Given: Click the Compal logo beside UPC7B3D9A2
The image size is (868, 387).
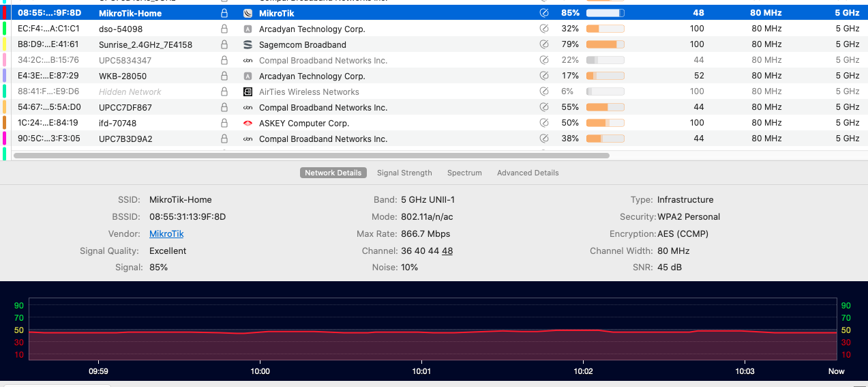Looking at the screenshot, I should (x=248, y=139).
